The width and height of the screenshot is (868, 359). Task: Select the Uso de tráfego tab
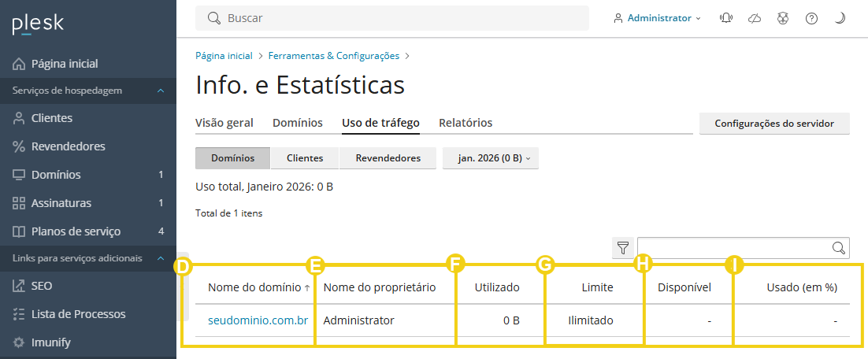click(381, 123)
